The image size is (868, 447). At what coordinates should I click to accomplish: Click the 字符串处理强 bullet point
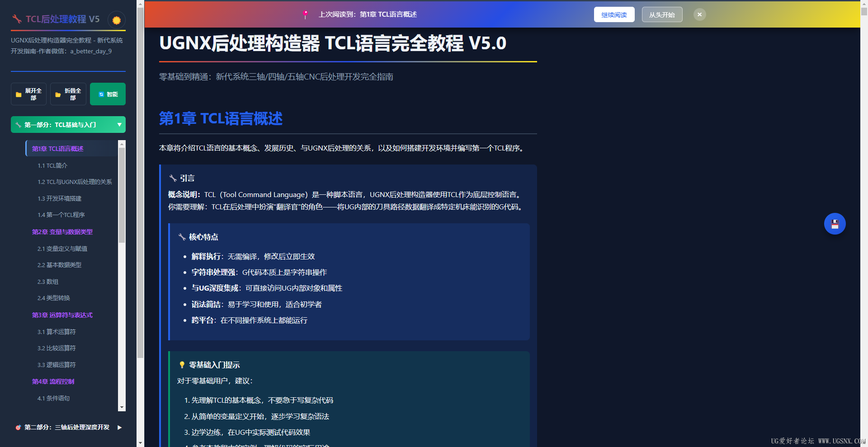click(259, 272)
